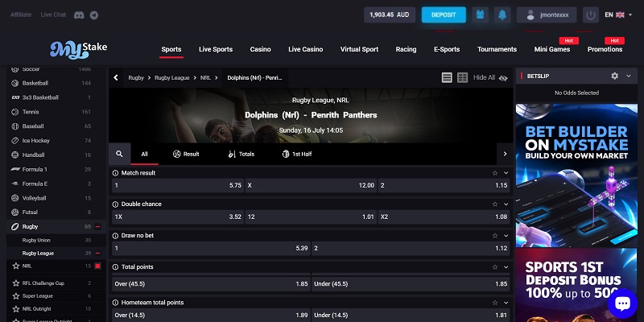The image size is (644, 322).
Task: Collapse the Draw no bet chevron
Action: [506, 236]
